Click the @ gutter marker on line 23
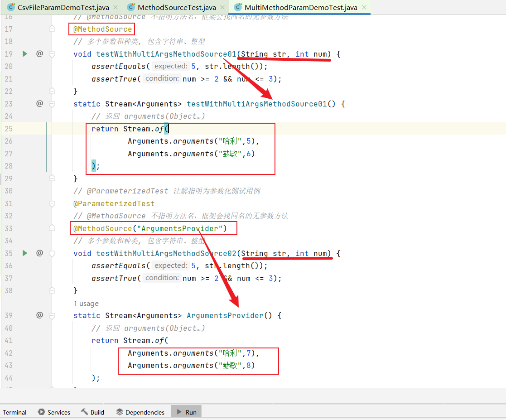The image size is (506, 420). coord(39,104)
